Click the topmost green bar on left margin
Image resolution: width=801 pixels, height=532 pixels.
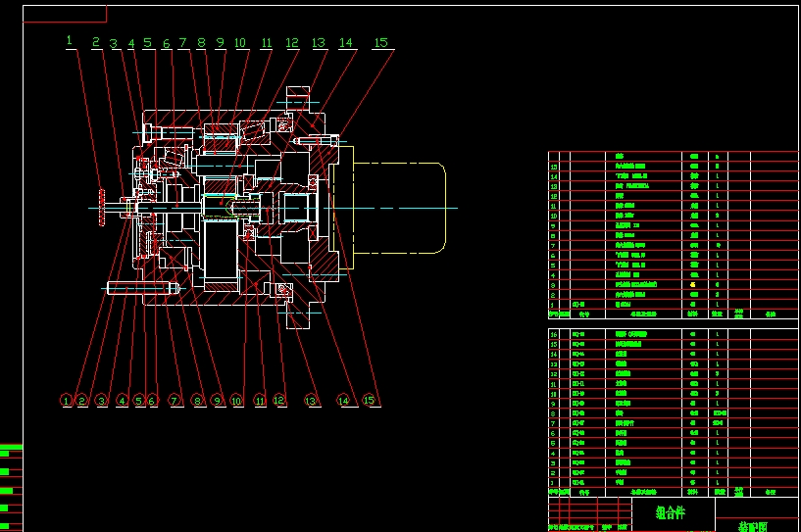(11, 447)
